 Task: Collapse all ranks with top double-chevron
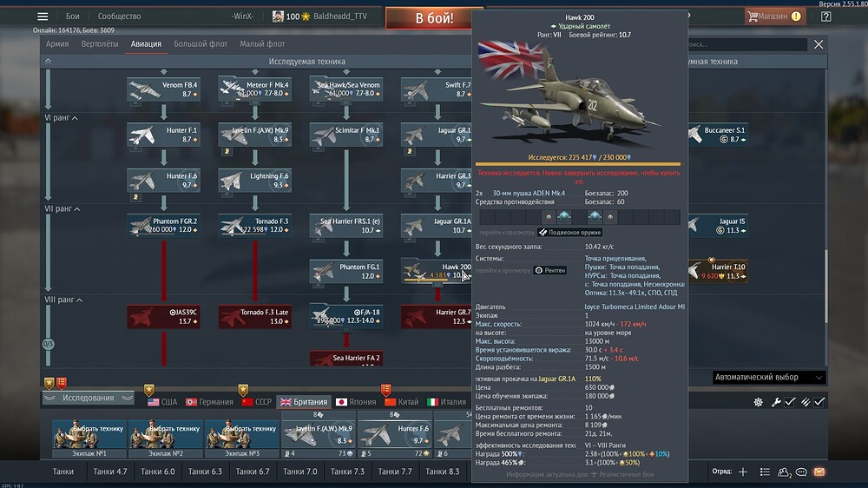48,62
